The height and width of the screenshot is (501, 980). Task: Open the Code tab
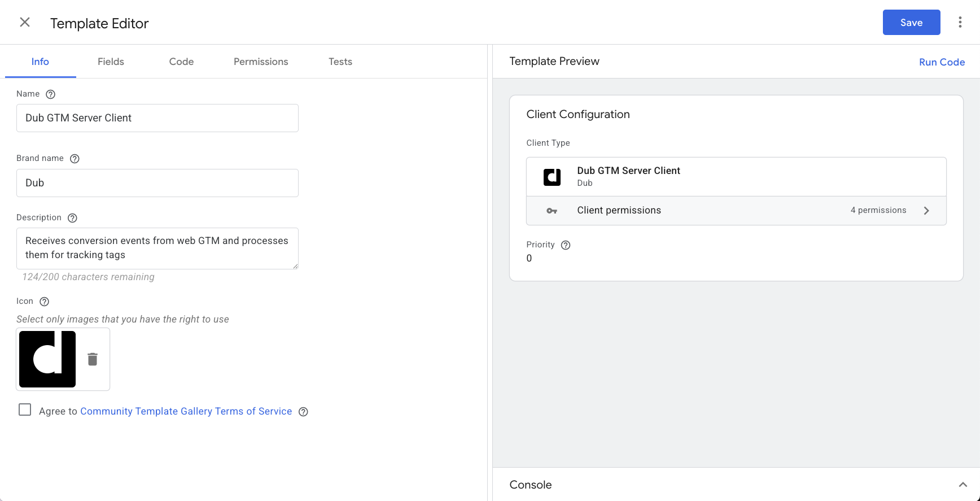tap(181, 62)
